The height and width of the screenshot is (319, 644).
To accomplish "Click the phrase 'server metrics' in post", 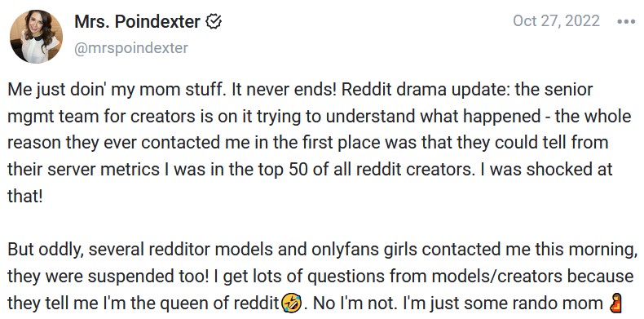I will [103, 170].
